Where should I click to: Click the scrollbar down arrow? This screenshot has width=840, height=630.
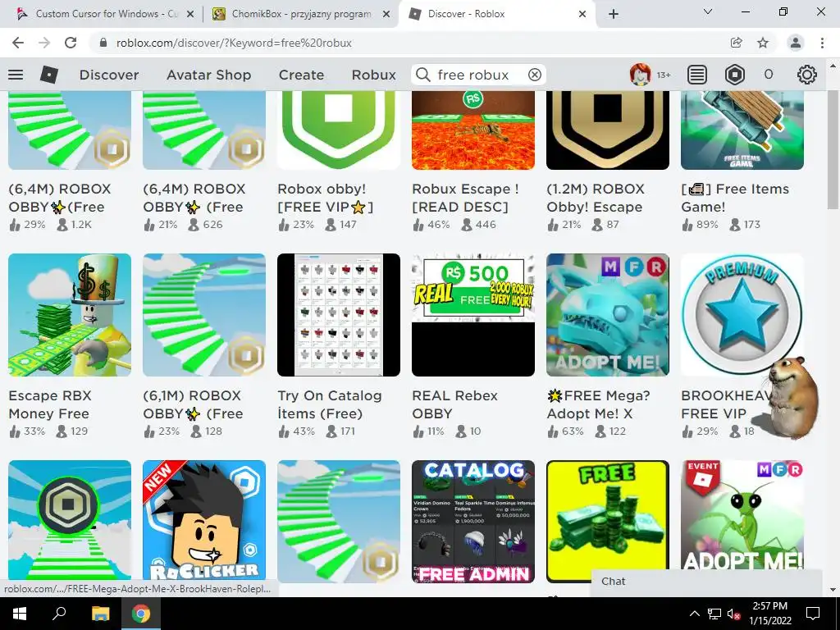pyautogui.click(x=833, y=590)
